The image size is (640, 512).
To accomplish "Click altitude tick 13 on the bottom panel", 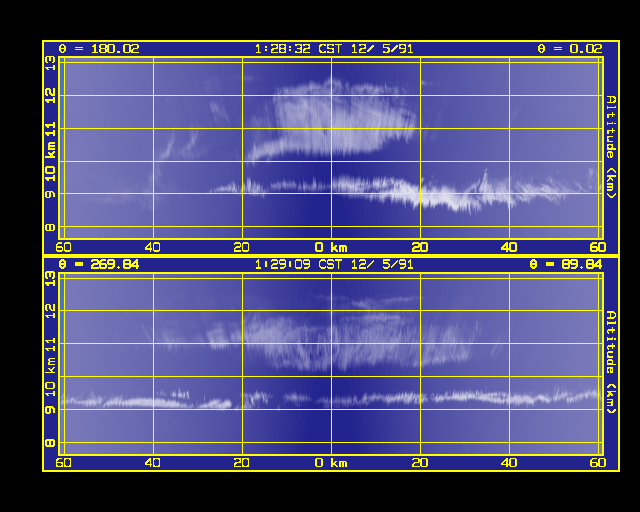I will (x=50, y=279).
